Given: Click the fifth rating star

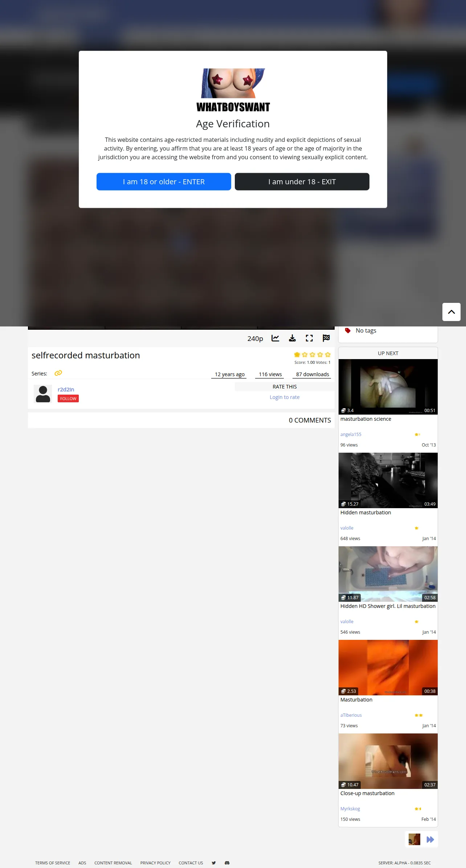Looking at the screenshot, I should point(328,354).
